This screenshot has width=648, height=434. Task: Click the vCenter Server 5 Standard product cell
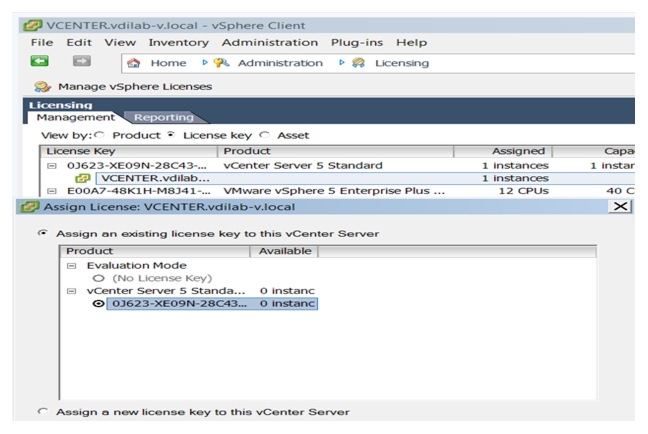pos(303,166)
